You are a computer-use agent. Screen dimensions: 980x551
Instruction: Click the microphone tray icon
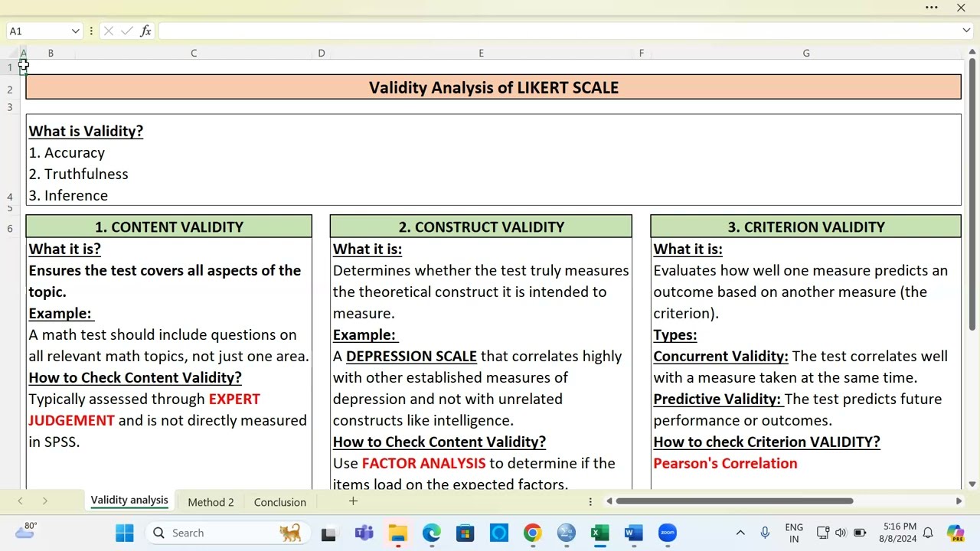pos(765,533)
